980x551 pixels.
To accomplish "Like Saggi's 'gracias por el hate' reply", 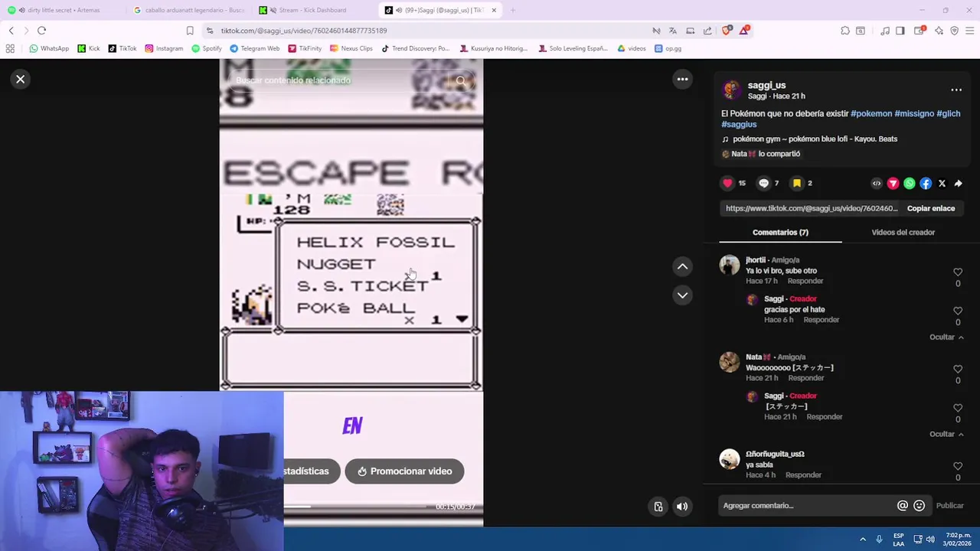I will point(958,311).
